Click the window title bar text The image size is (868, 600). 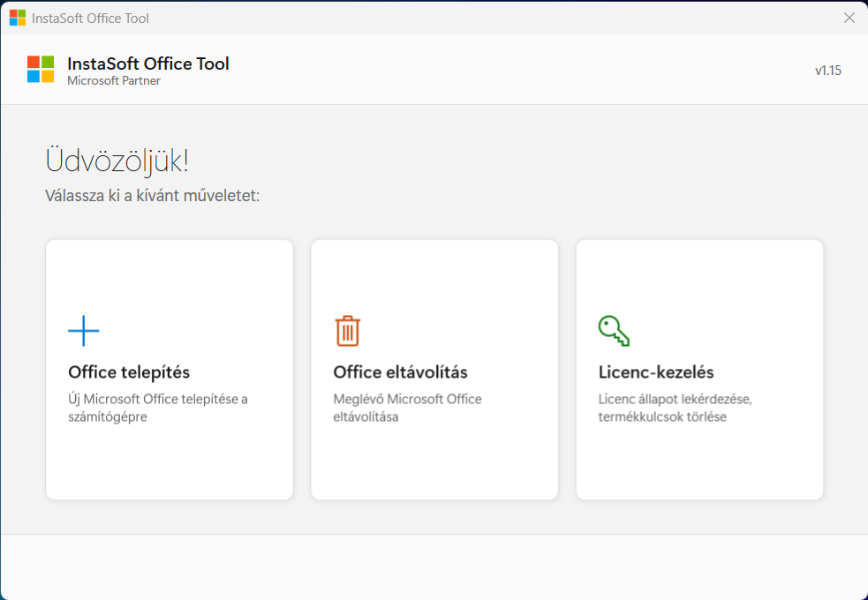(90, 18)
